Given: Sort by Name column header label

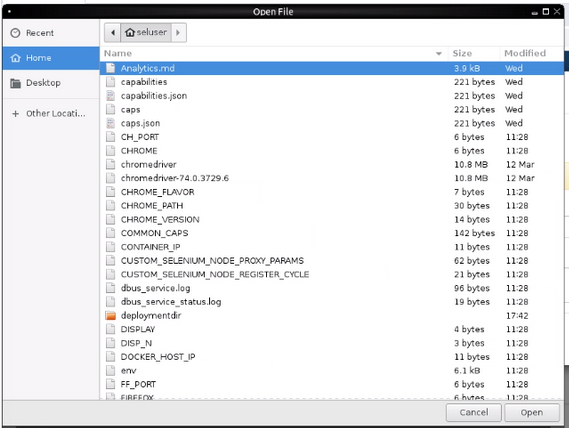Looking at the screenshot, I should coord(118,53).
